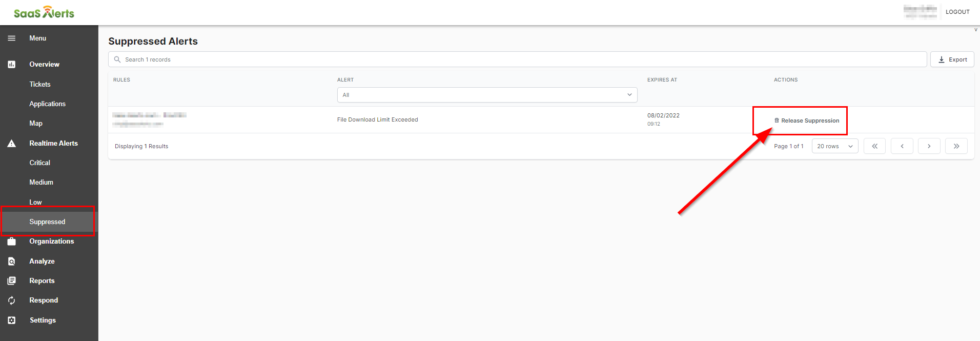Click the Reports icon in sidebar

tap(11, 281)
